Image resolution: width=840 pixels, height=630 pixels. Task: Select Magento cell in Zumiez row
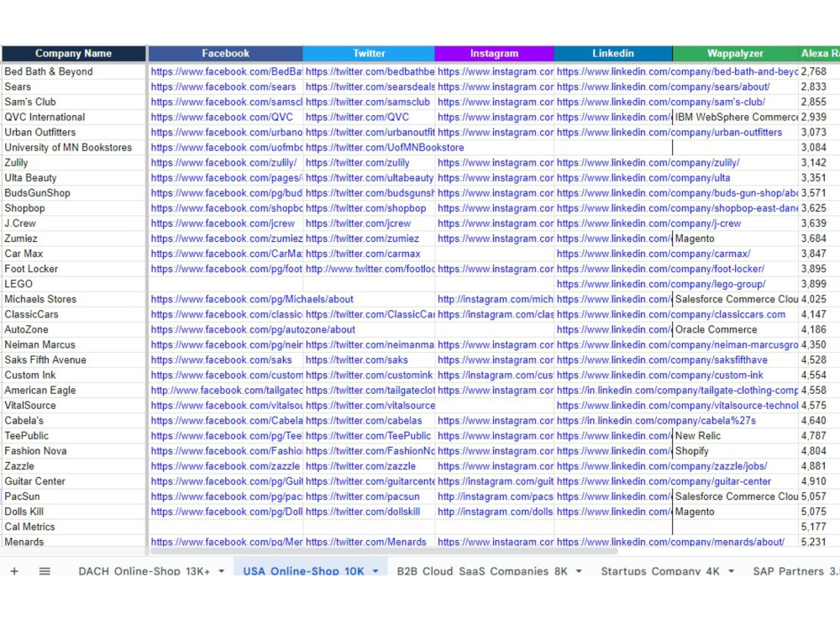point(736,239)
